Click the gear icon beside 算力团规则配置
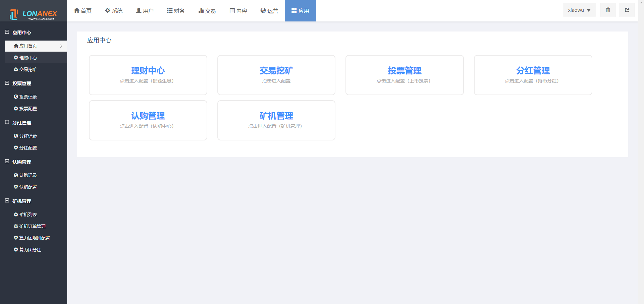This screenshot has width=644, height=304. (x=16, y=238)
